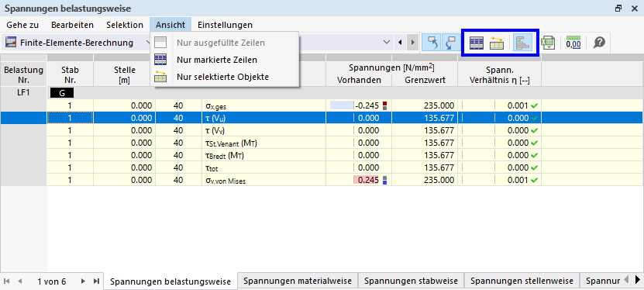The image size is (644, 290).
Task: Click the Belastung Nr. column header
Action: [x=24, y=74]
